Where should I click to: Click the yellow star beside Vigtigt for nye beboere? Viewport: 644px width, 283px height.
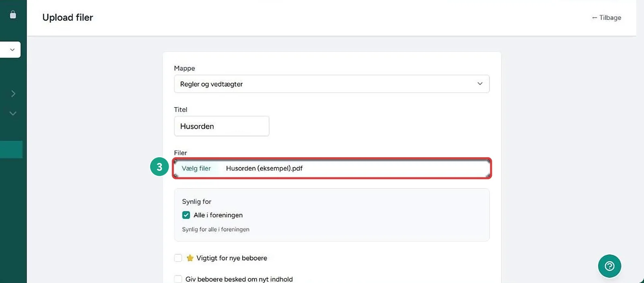[x=190, y=258]
